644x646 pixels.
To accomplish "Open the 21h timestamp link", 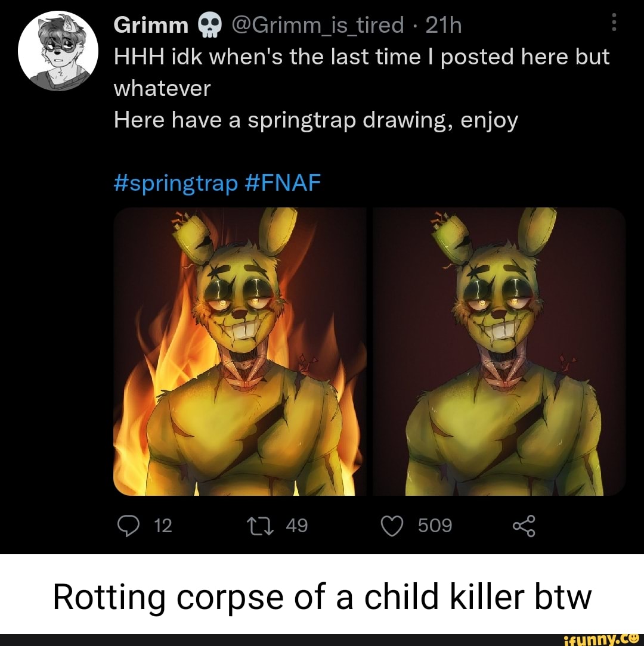I will coord(444,24).
